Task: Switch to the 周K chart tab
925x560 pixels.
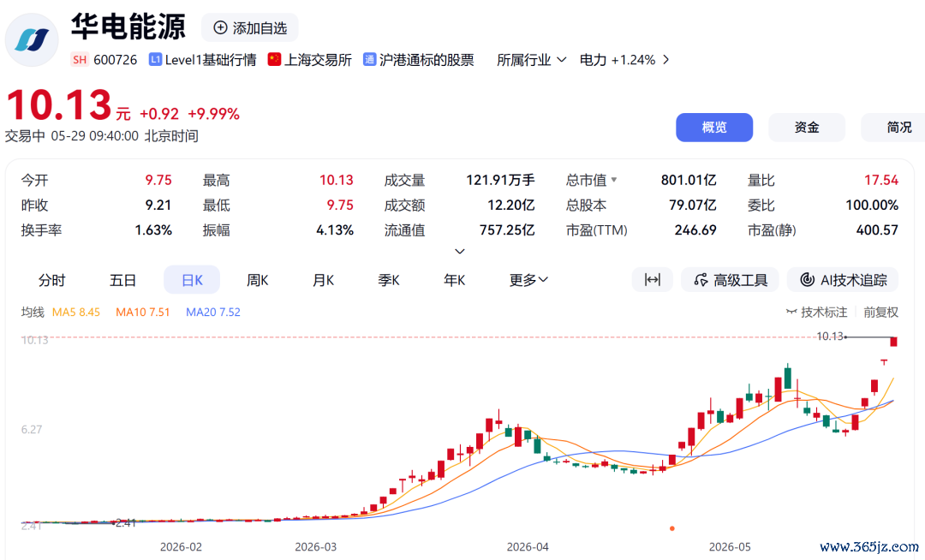Action: click(257, 280)
